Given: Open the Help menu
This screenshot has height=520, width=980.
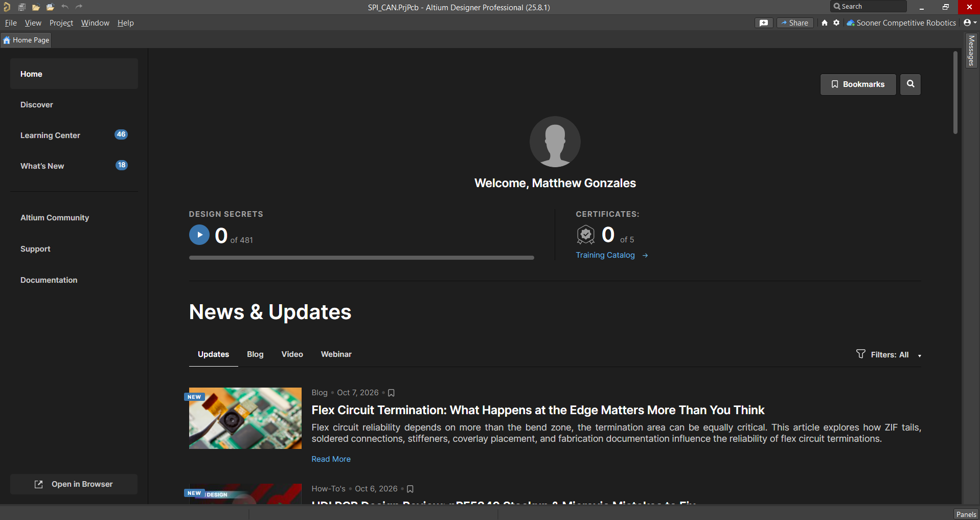Looking at the screenshot, I should pos(126,23).
